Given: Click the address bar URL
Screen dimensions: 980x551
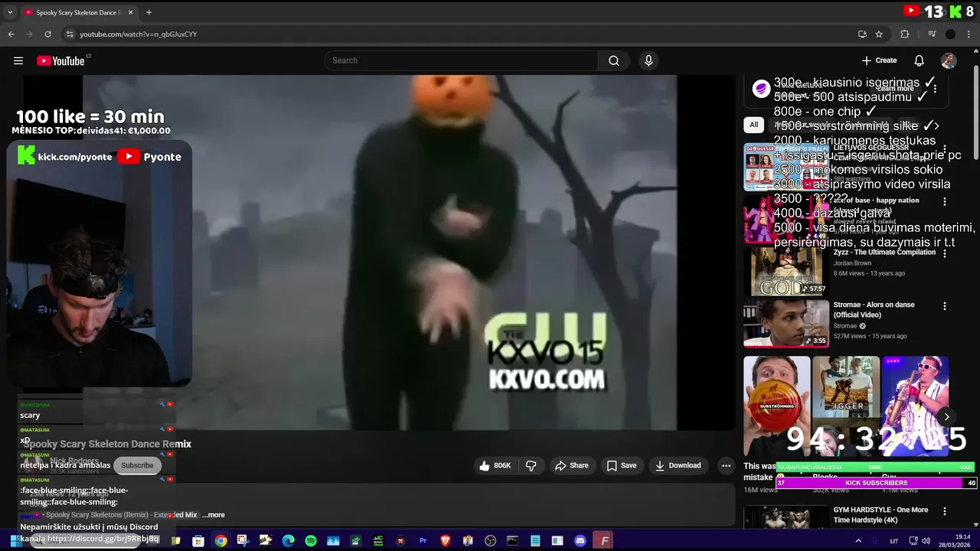Looking at the screenshot, I should point(139,34).
